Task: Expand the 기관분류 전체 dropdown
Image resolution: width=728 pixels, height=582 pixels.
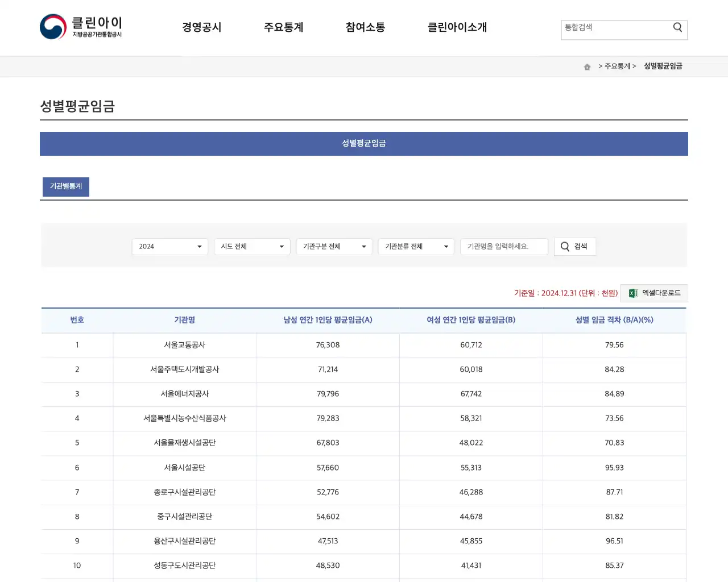Action: pyautogui.click(x=416, y=247)
